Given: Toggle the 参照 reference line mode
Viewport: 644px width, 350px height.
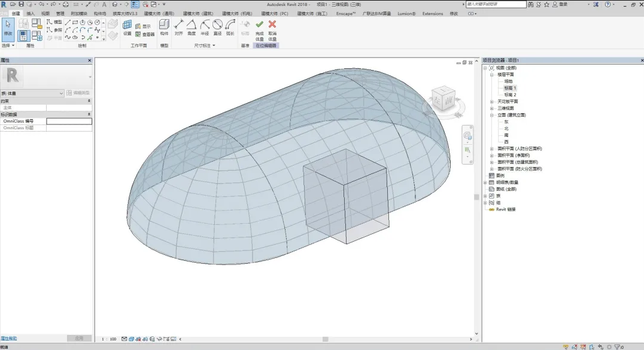Looking at the screenshot, I should click(x=54, y=30).
